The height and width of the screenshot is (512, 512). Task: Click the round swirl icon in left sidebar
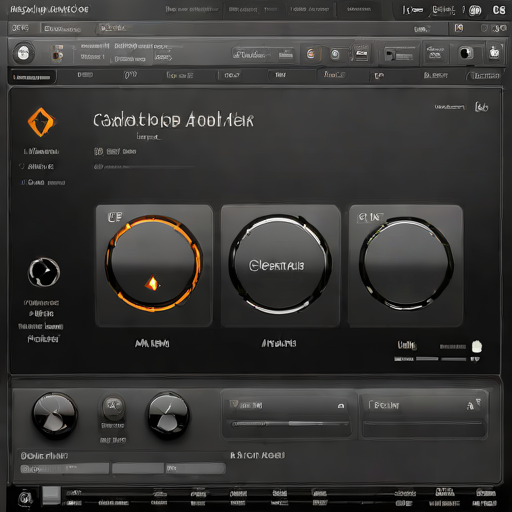(x=44, y=272)
